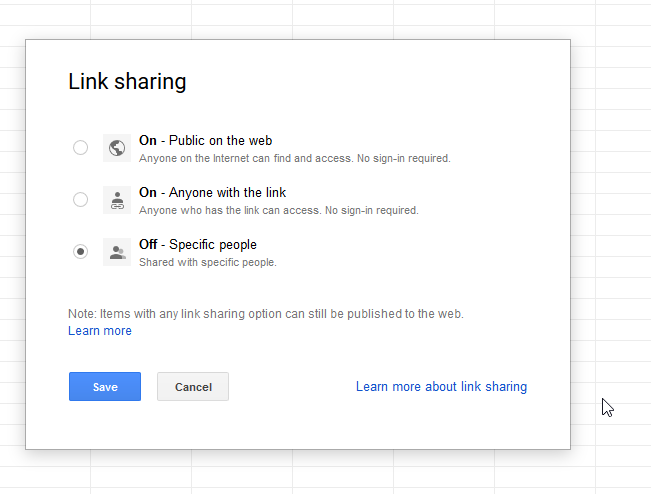This screenshot has width=651, height=494.
Task: Open the Learn more link under the note
Action: 99,331
